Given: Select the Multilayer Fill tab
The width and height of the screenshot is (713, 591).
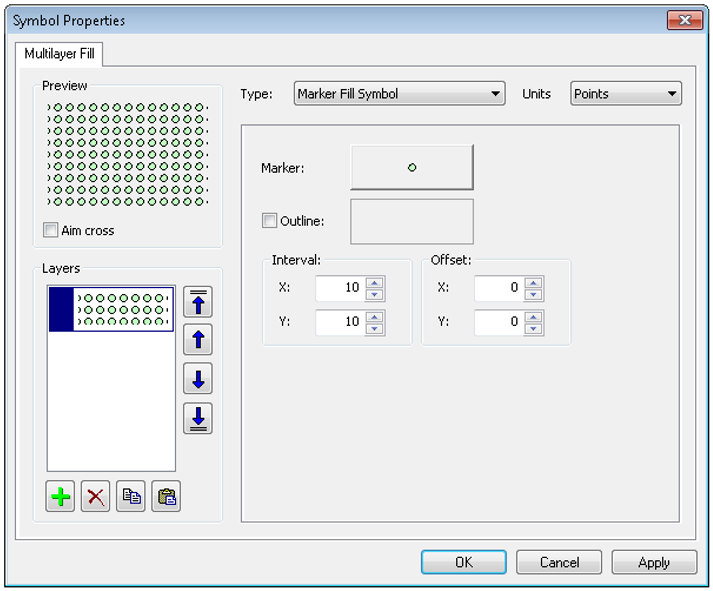Looking at the screenshot, I should point(59,54).
